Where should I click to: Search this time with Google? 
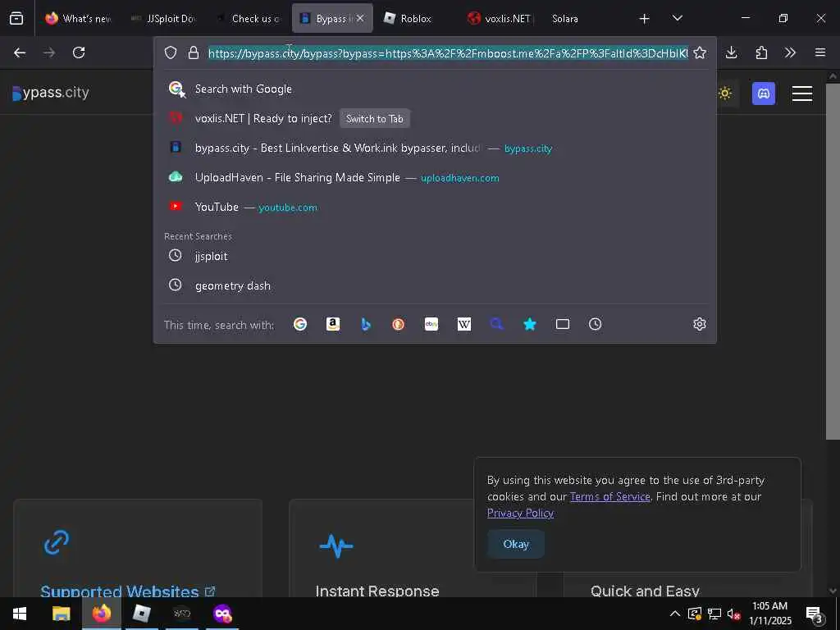(x=300, y=324)
